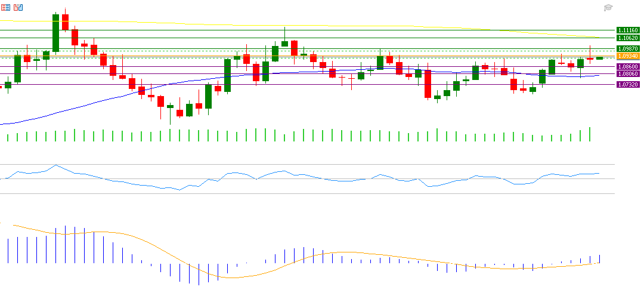Open the Depth of Market icon
Image resolution: width=644 pixels, height=302 pixels.
pos(5,7)
